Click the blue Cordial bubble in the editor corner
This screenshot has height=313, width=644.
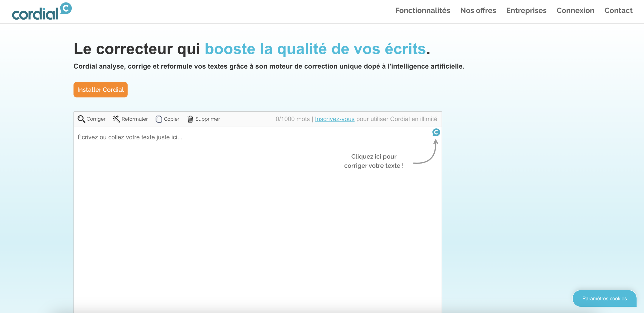[436, 132]
